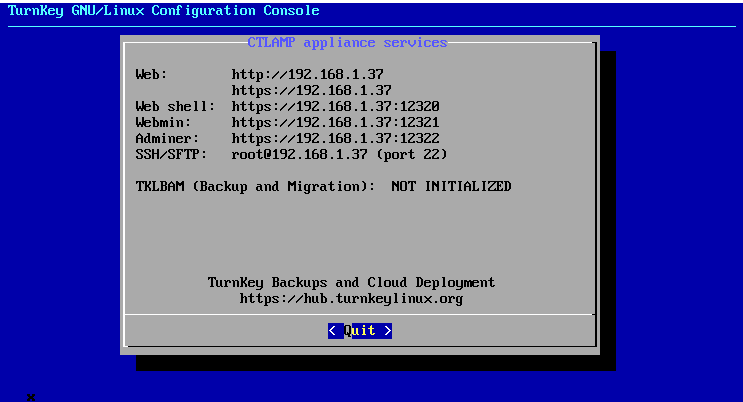Open the Web shell URL on port 12320
743x402 pixels.
pos(335,106)
